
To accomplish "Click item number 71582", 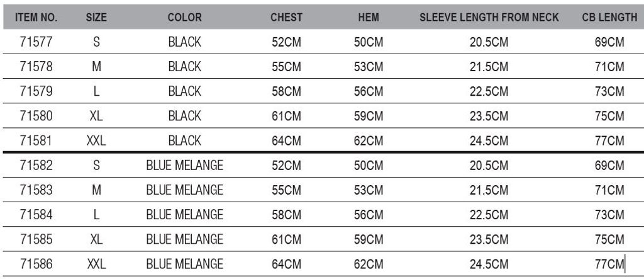I will [36, 166].
